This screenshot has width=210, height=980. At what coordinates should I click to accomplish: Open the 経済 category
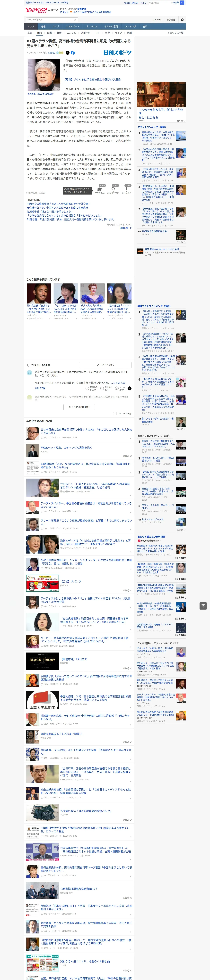(59, 33)
